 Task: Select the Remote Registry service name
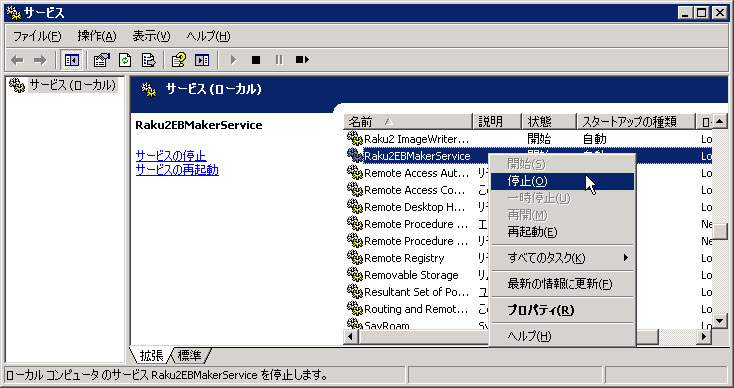click(x=404, y=258)
